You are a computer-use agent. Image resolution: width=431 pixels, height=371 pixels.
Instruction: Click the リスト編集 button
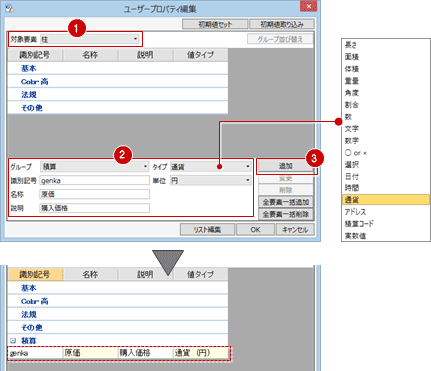point(207,229)
